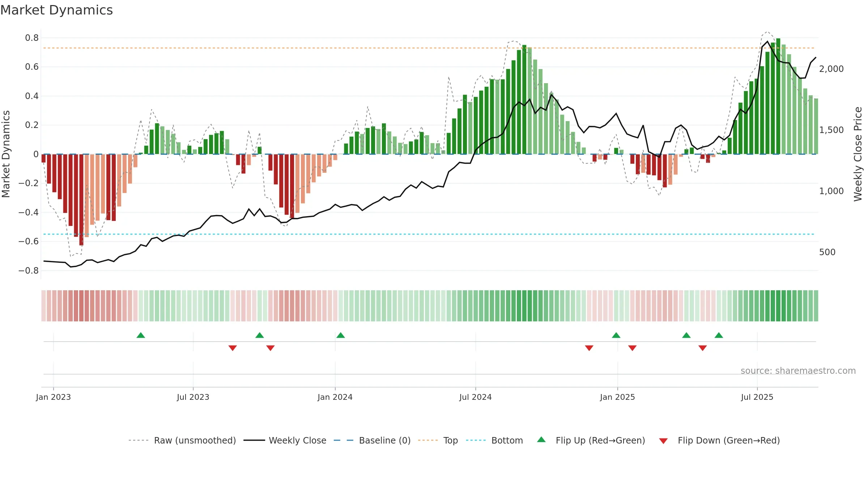Click the red-green heat strip below the chart
The image size is (868, 488).
pos(430,305)
